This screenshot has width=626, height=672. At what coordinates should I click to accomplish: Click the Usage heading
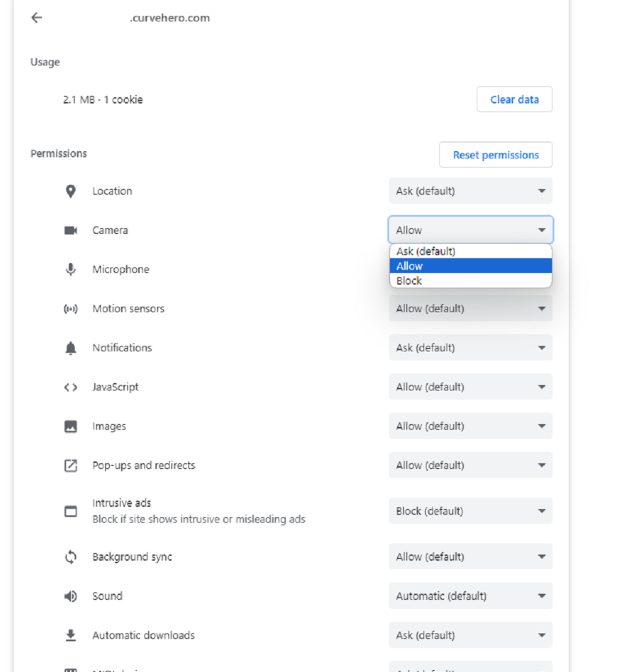click(x=45, y=62)
